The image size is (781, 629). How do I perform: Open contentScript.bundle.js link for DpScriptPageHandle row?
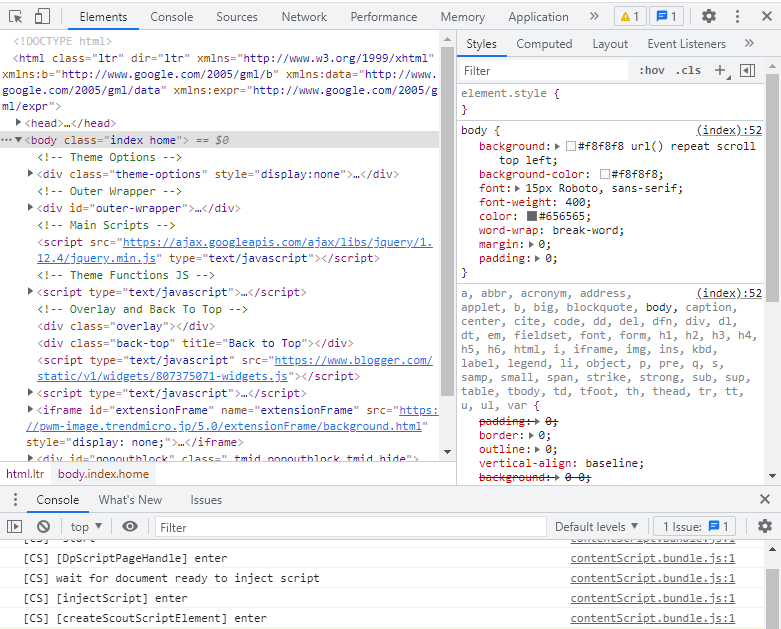point(652,558)
